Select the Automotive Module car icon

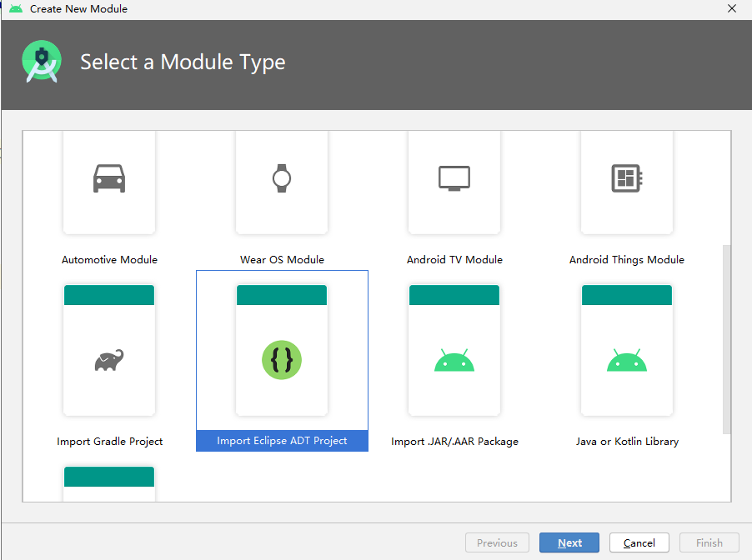[x=109, y=178]
